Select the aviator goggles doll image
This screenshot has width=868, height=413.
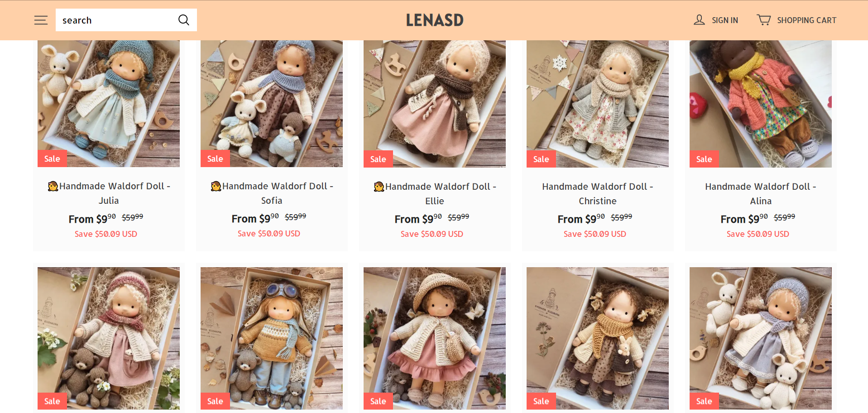tap(272, 338)
